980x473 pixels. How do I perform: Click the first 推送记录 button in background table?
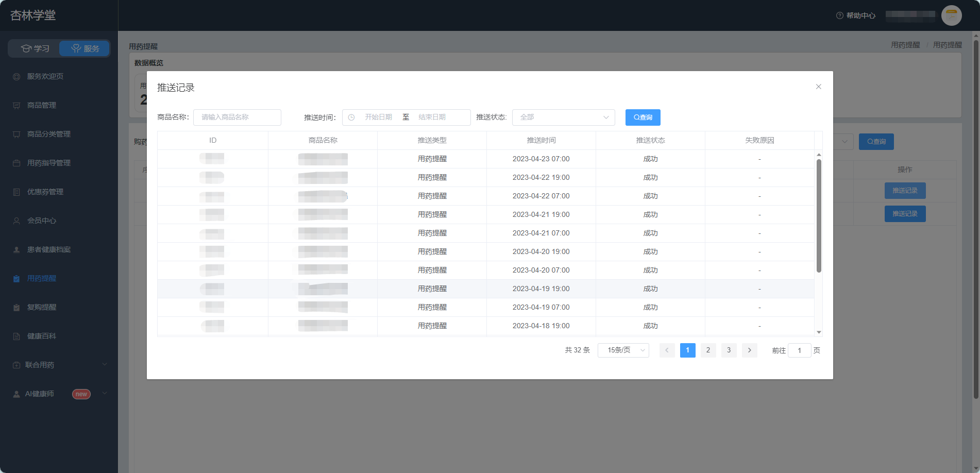[x=905, y=191]
